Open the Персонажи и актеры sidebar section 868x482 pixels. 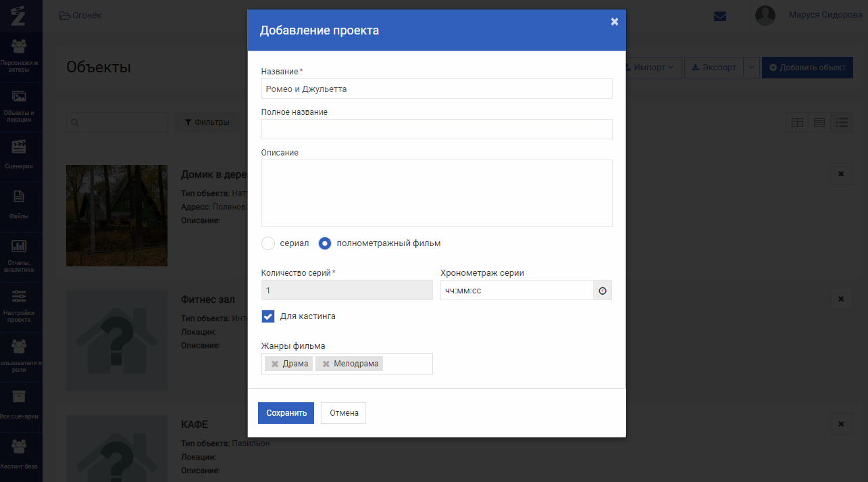tap(20, 55)
